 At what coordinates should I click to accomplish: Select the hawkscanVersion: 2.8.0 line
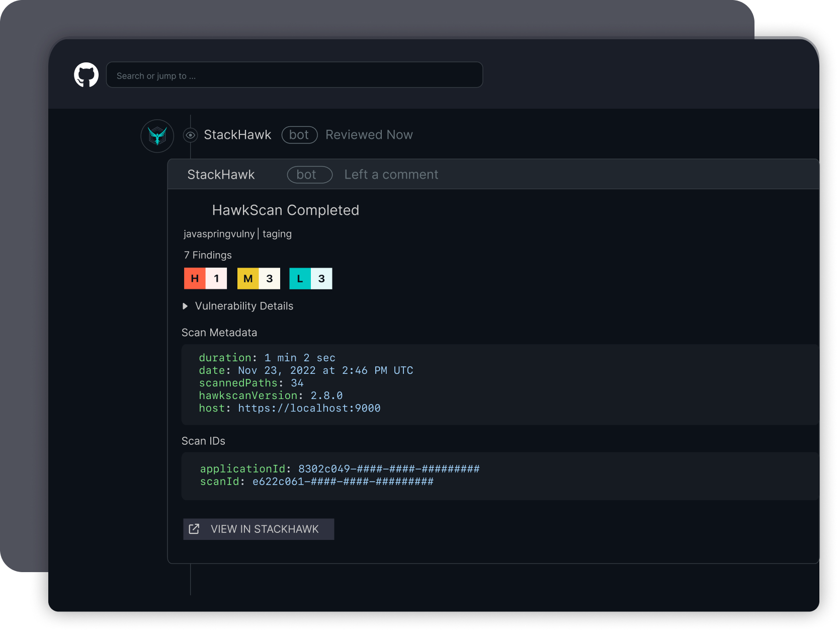(271, 396)
